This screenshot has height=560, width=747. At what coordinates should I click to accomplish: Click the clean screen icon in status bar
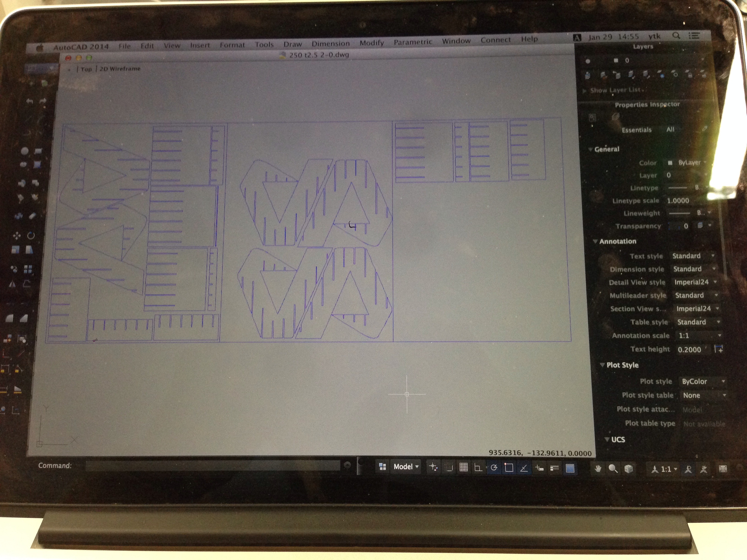coord(723,468)
